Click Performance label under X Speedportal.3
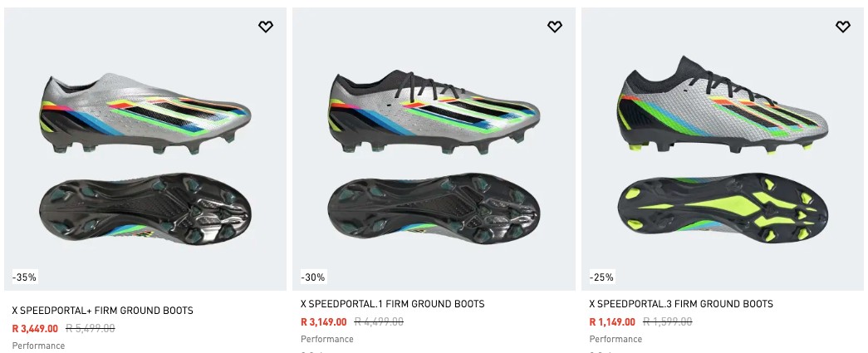Screen dimensions: 868x353 click(x=615, y=339)
